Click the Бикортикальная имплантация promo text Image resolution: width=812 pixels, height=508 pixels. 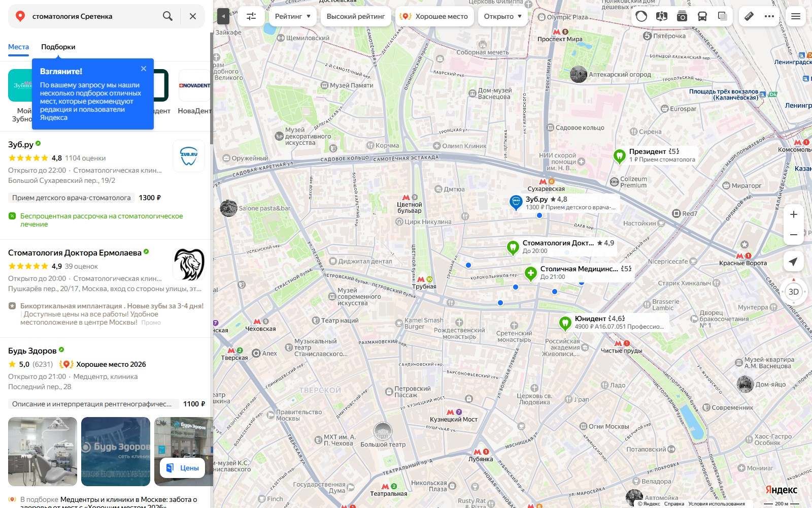coord(112,314)
